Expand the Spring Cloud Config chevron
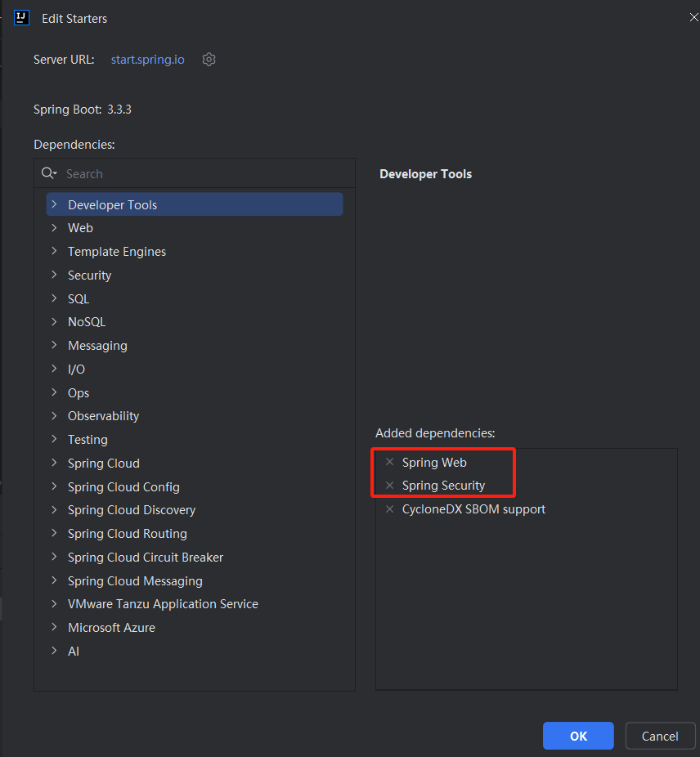This screenshot has height=757, width=700. click(54, 486)
